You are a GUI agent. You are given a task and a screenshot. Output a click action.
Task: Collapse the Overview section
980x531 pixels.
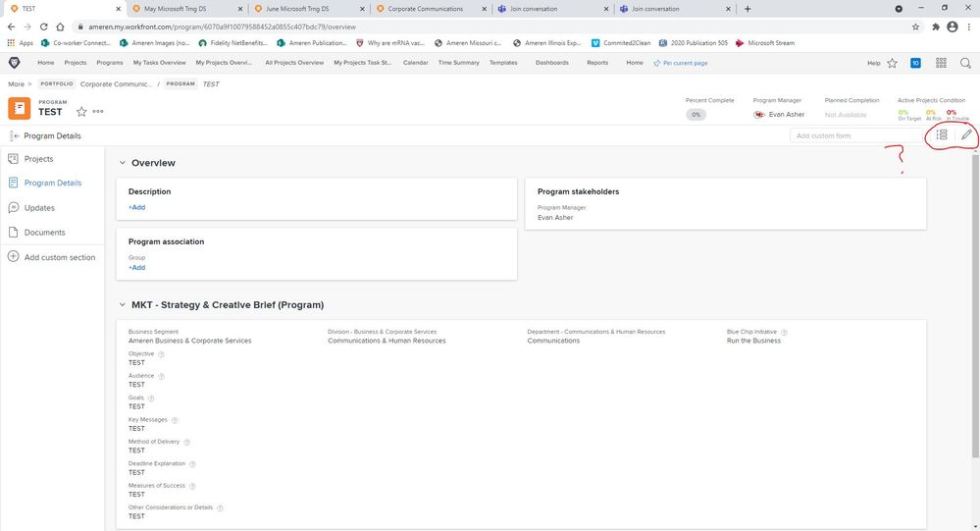[123, 163]
